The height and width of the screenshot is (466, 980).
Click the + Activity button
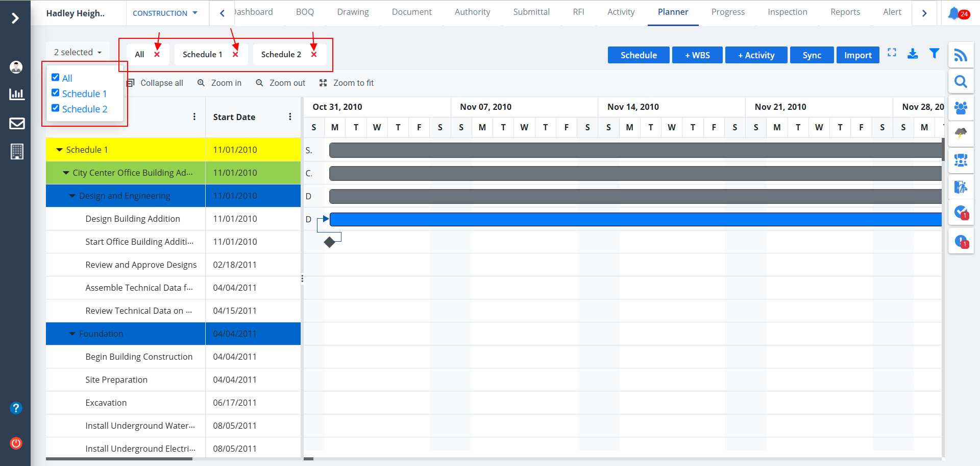point(756,55)
